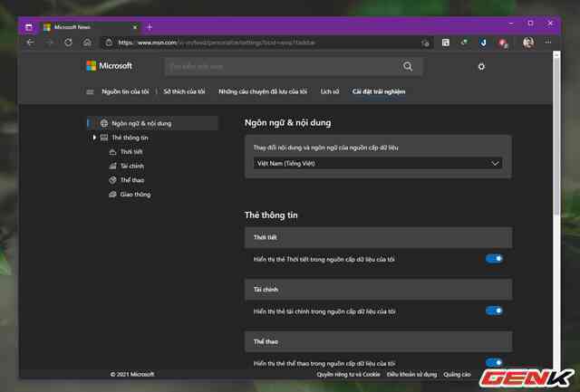Screen dimensions: 580x392
Task: Click the blue J extension icon
Action: (483, 43)
